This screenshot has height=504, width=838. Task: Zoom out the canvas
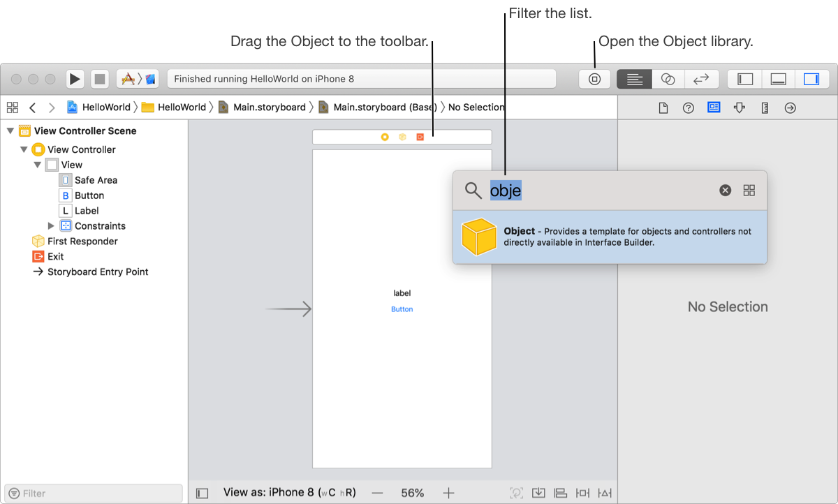coord(378,493)
